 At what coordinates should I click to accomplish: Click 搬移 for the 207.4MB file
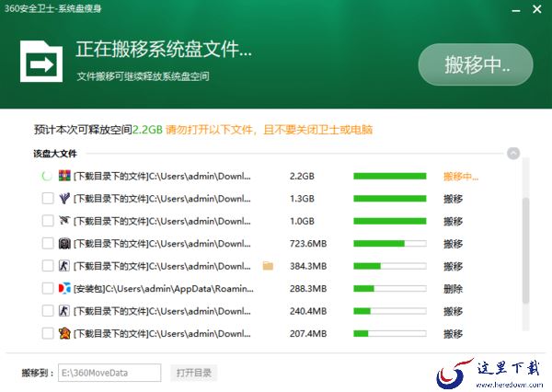pos(453,333)
